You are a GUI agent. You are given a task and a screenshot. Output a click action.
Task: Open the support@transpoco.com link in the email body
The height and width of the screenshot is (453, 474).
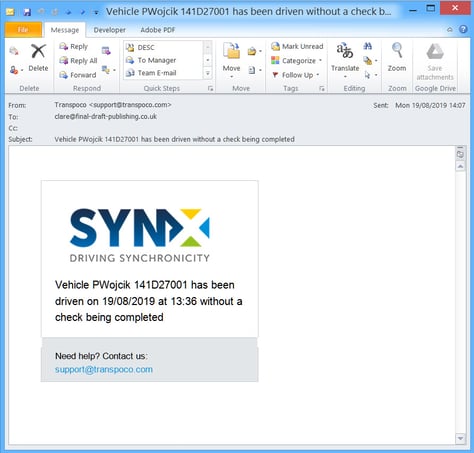[104, 369]
